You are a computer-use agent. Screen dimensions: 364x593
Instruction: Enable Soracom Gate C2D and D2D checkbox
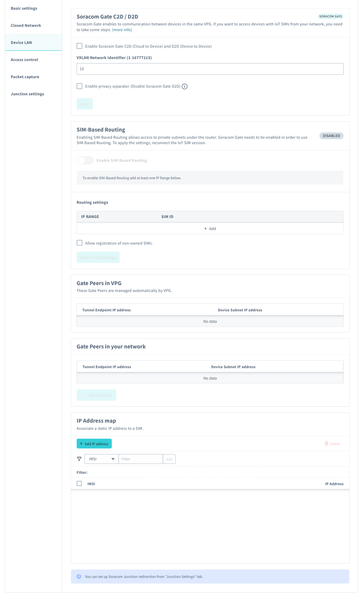[80, 46]
